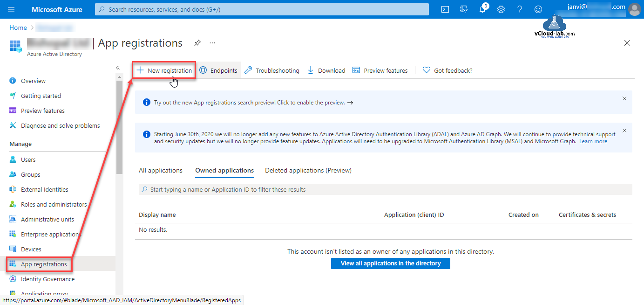
Task: Click Got feedback? in the toolbar
Action: click(447, 70)
